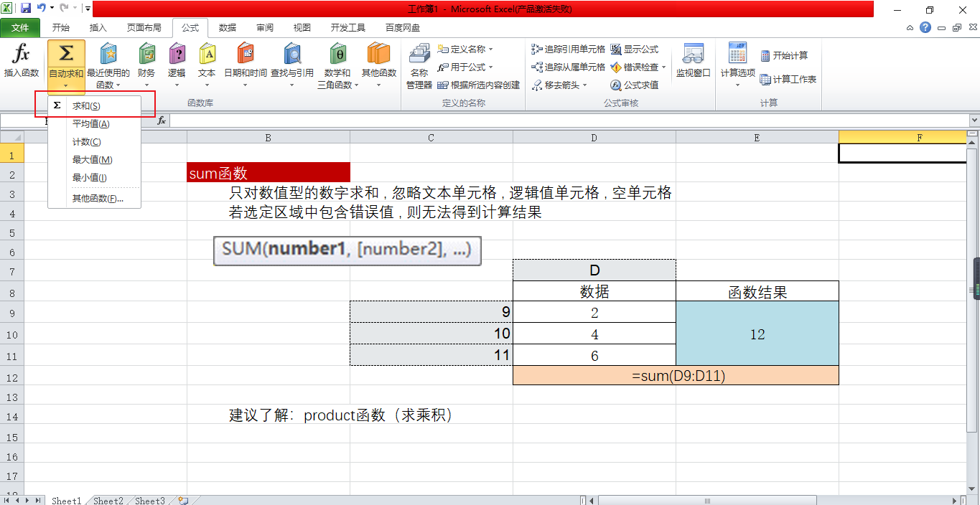Click the merged result cell showing 12
Image resolution: width=980 pixels, height=505 pixels.
tap(757, 334)
